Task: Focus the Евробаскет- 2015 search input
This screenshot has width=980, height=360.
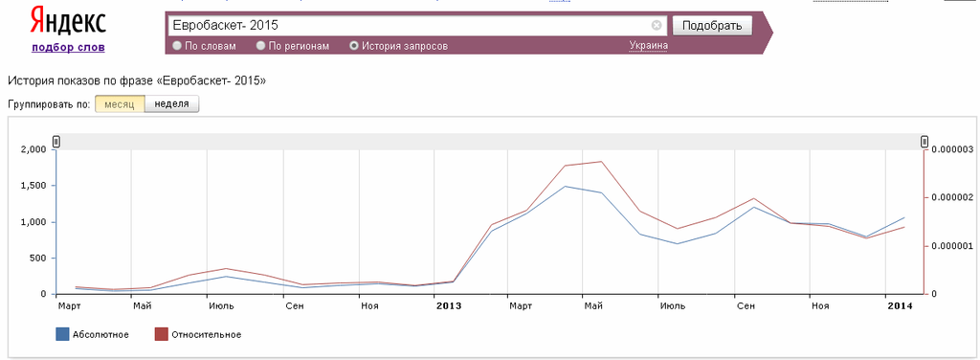Action: (417, 25)
